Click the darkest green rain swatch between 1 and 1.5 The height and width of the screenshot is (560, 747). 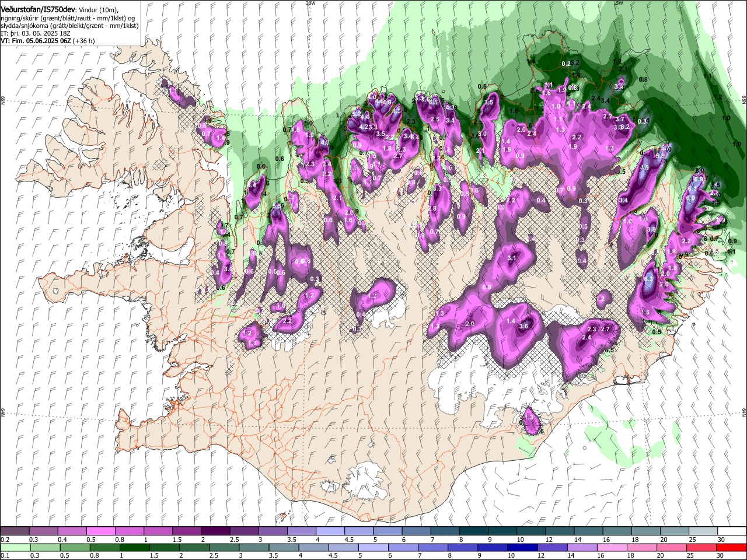(x=134, y=547)
